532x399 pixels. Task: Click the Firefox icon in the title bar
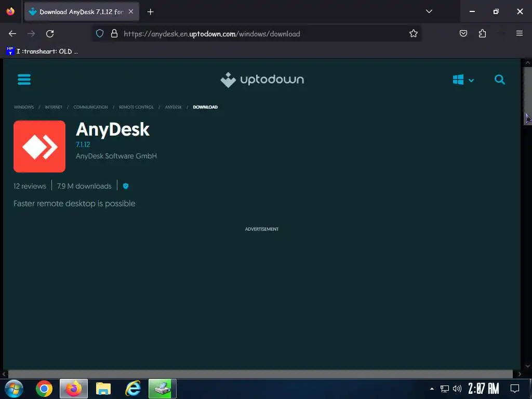(x=10, y=11)
